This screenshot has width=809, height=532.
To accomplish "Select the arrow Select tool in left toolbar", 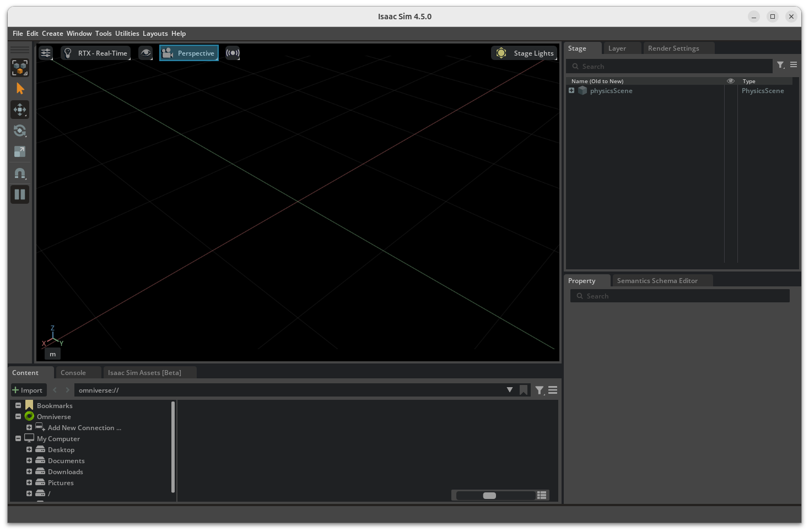I will [20, 89].
